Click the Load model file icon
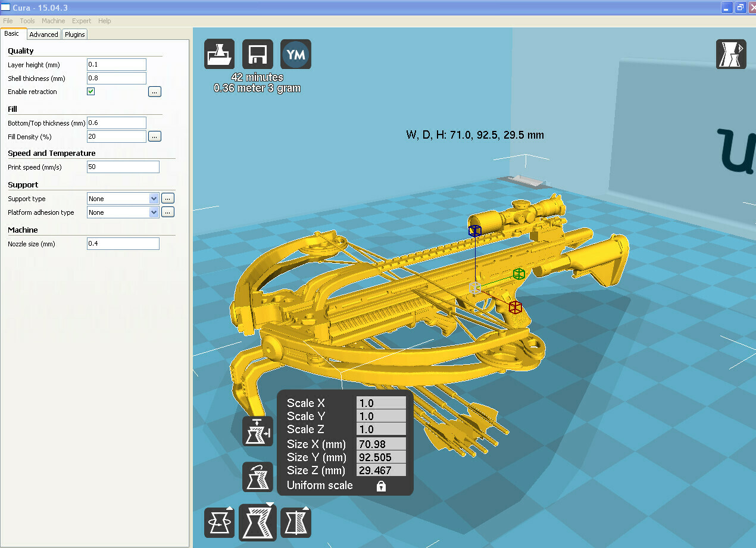Viewport: 756px width, 548px height. 219,54
